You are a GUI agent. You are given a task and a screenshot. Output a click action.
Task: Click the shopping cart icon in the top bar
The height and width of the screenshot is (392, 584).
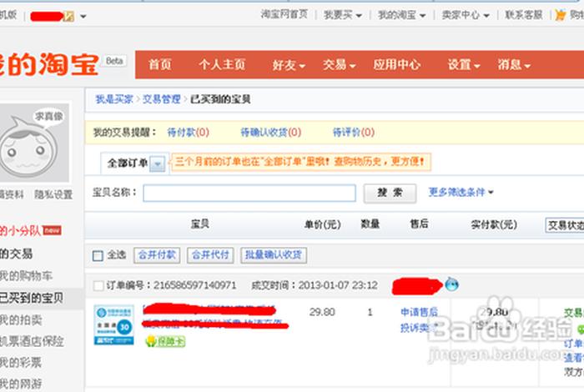[560, 15]
